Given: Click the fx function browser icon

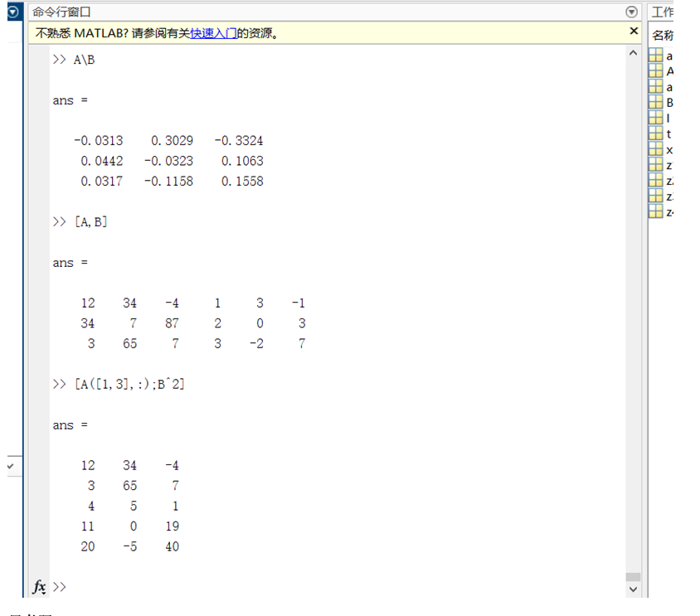Looking at the screenshot, I should point(38,587).
